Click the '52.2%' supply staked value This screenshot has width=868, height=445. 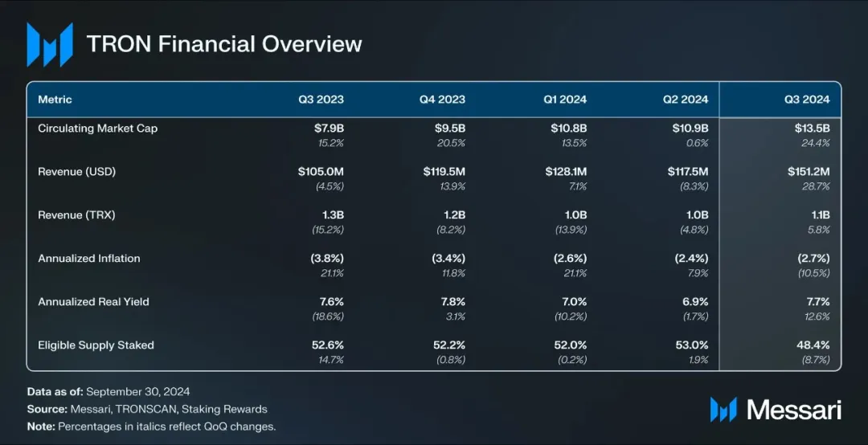click(x=449, y=345)
